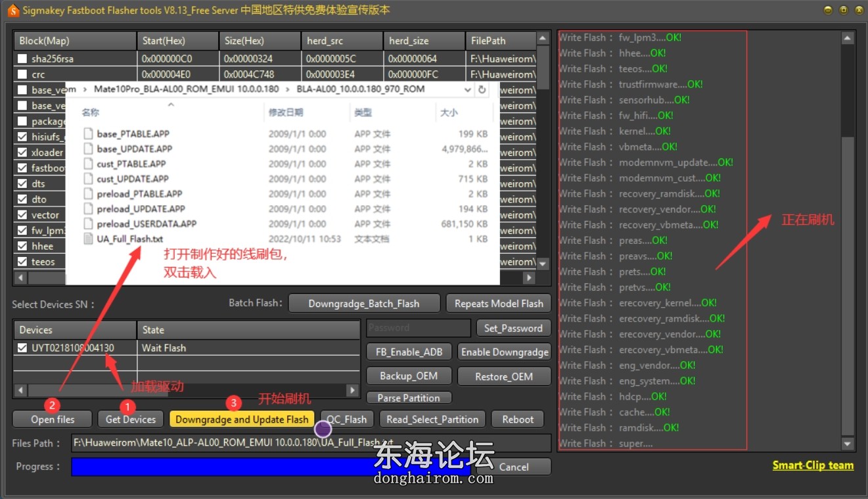Viewport: 868px width, 499px height.
Task: Enable the sha256rsa partition checkbox
Action: [22, 59]
